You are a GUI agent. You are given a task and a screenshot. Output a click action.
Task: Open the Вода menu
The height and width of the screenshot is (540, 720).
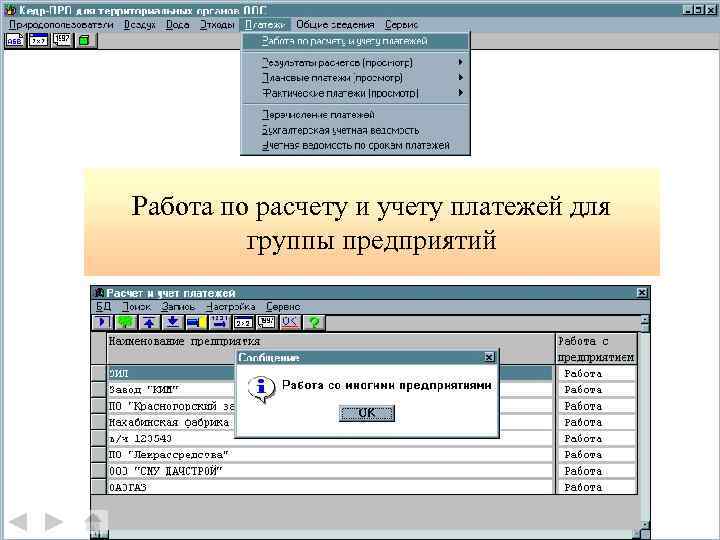click(x=177, y=25)
